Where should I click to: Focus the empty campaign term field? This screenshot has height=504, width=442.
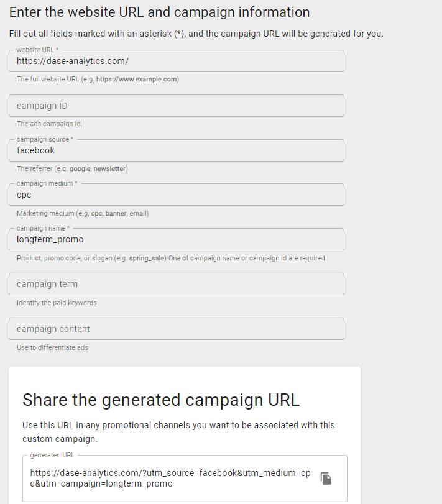coord(177,284)
